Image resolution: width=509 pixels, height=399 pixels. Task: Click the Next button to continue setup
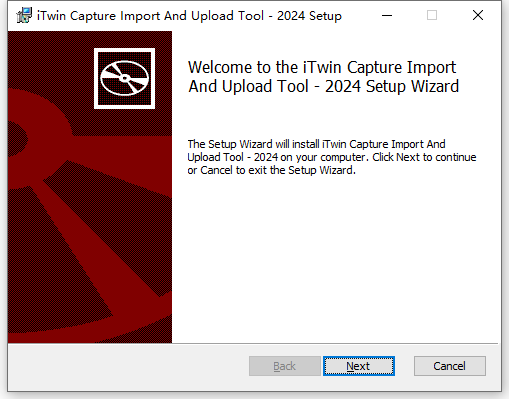tap(359, 366)
